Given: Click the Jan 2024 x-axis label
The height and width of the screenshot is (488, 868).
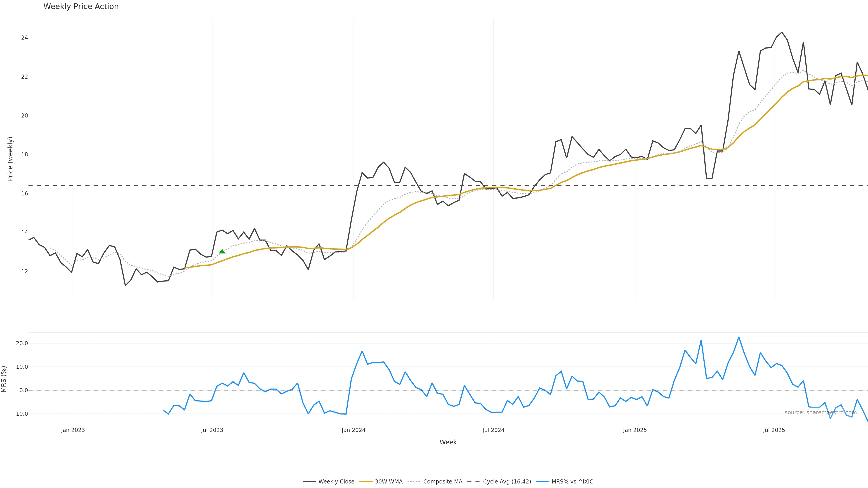Looking at the screenshot, I should [x=354, y=430].
